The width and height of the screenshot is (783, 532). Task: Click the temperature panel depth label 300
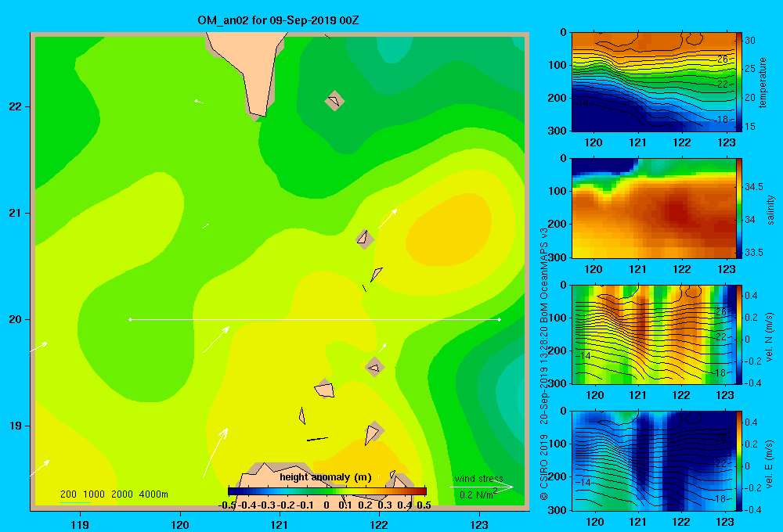[x=557, y=131]
